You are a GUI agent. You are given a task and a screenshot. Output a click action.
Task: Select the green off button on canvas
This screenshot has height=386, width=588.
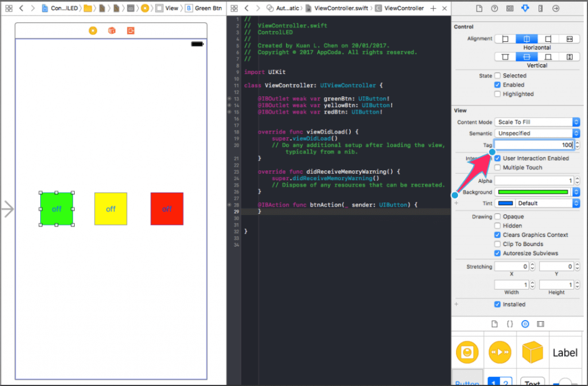click(x=57, y=209)
